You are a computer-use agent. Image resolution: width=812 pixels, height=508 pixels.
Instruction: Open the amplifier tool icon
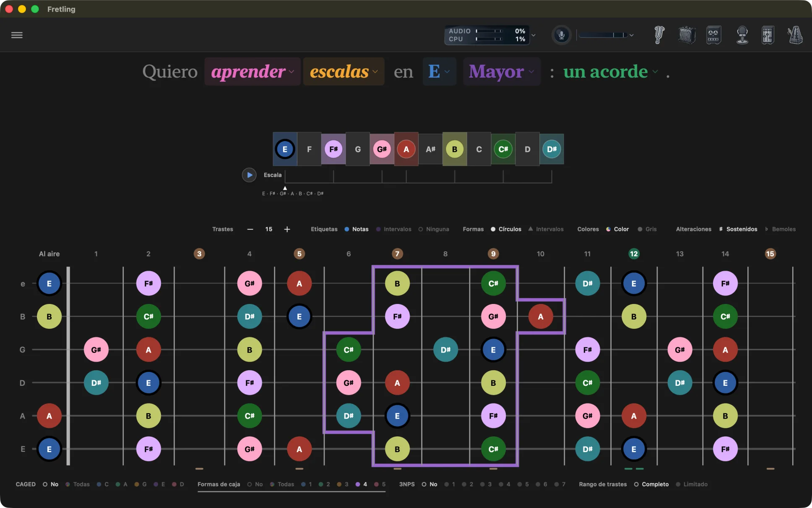click(687, 35)
